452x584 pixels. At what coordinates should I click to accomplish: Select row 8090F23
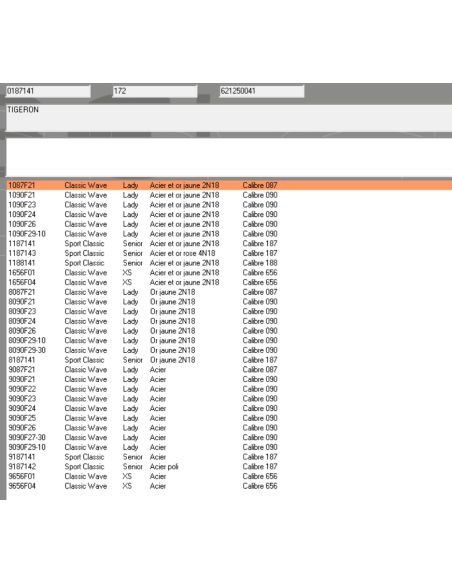click(229, 311)
